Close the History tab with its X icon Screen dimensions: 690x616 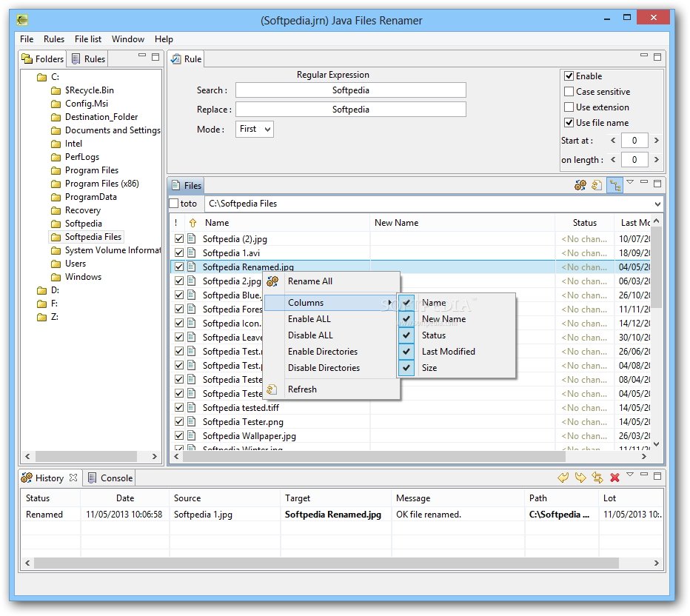coord(73,478)
